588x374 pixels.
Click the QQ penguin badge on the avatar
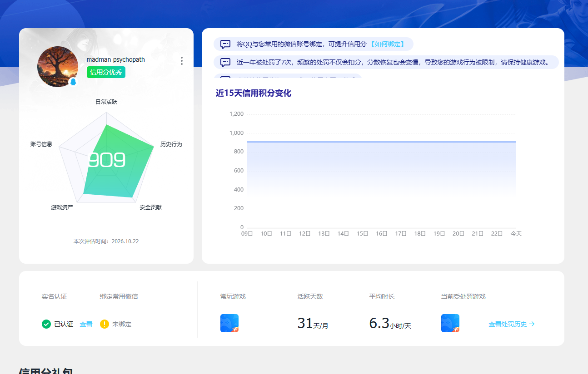click(x=73, y=82)
